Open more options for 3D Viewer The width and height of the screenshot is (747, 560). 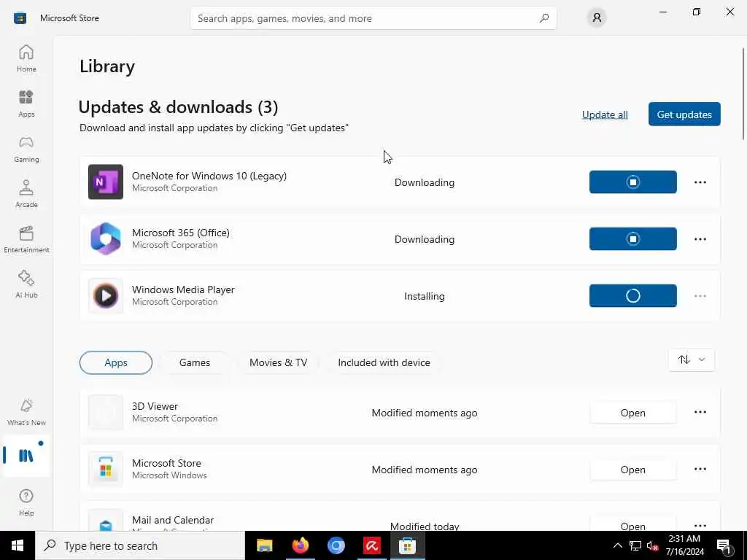[x=700, y=412]
